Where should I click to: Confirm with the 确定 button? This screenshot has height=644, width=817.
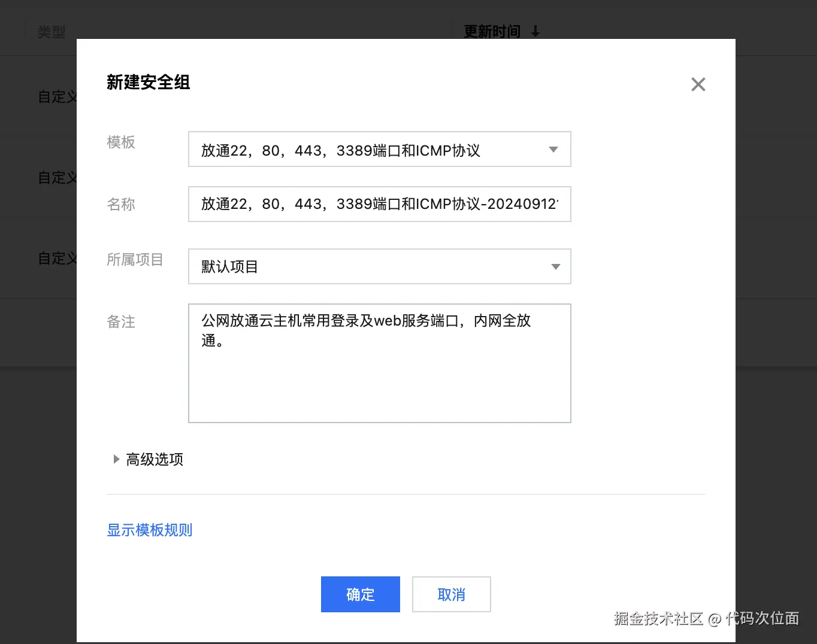click(x=360, y=594)
